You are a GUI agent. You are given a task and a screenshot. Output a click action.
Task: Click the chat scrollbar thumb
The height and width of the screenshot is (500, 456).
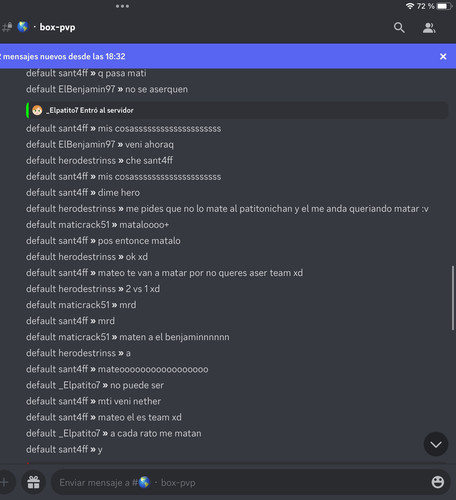pyautogui.click(x=453, y=298)
